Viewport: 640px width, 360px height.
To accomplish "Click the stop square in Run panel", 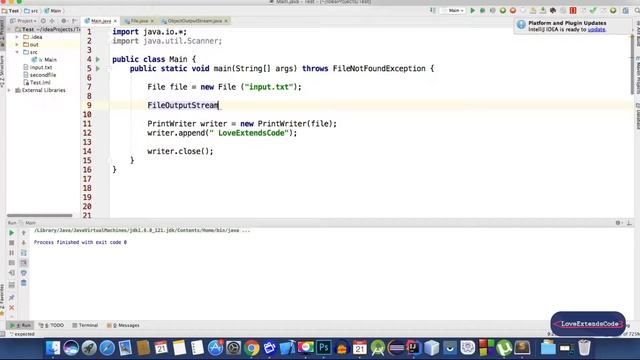I will (11, 243).
